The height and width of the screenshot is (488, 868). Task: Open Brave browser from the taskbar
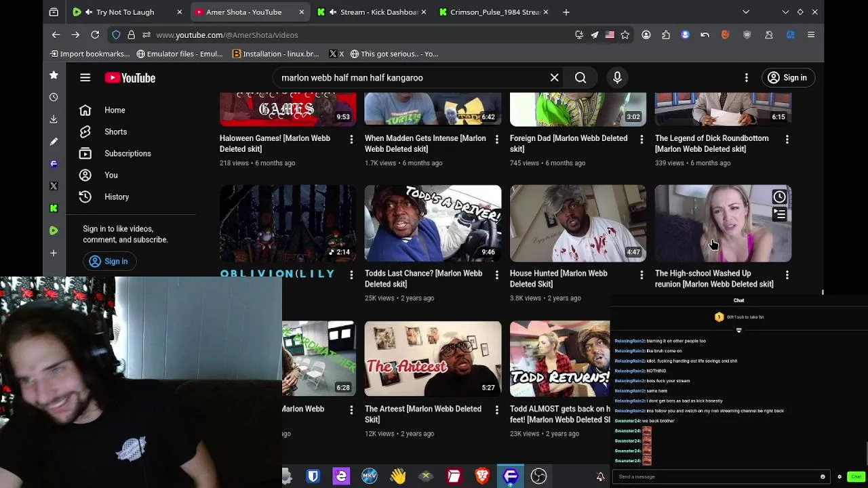pos(482,476)
